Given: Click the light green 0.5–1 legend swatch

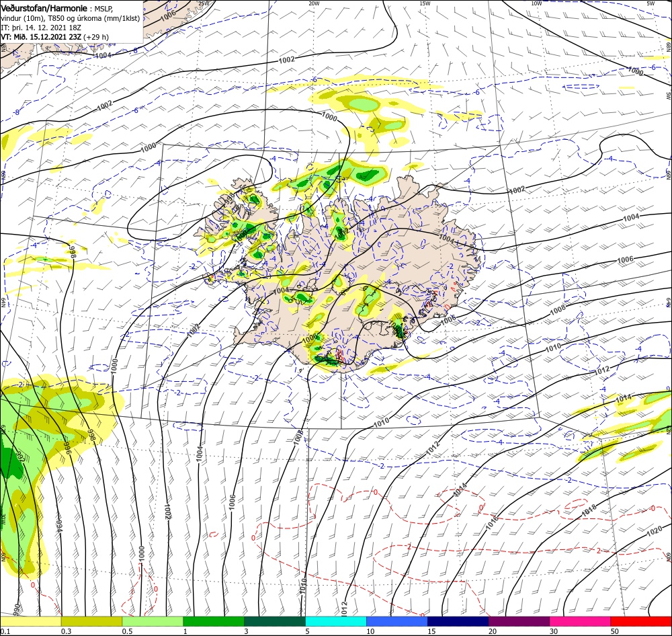Looking at the screenshot, I should coord(153,621).
